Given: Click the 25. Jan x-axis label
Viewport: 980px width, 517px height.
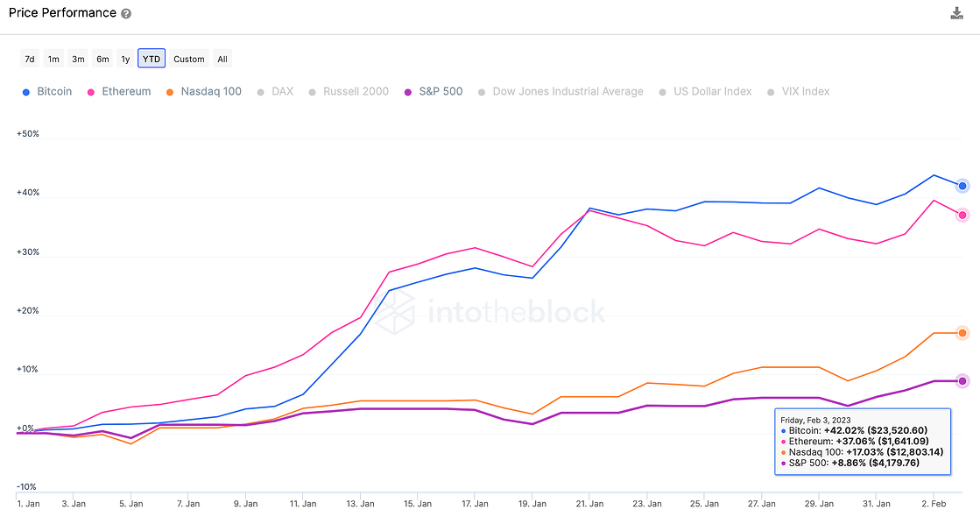Looking at the screenshot, I should point(704,503).
